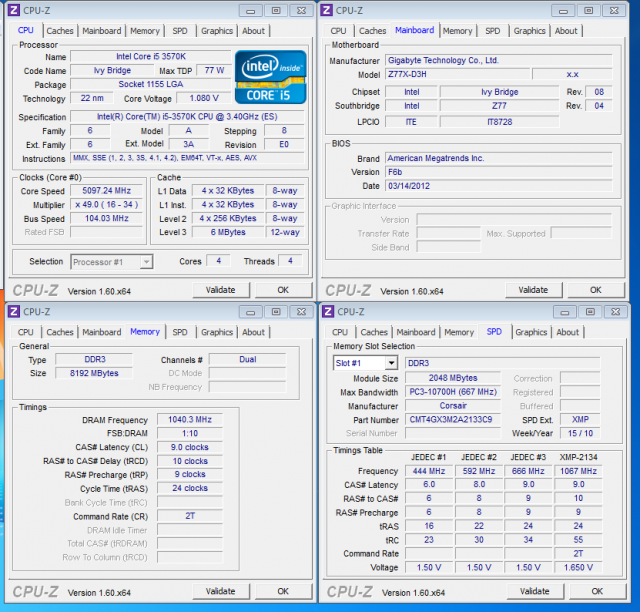This screenshot has height=612, width=640.
Task: Select Caches tab in Mainboard window
Action: 373,31
